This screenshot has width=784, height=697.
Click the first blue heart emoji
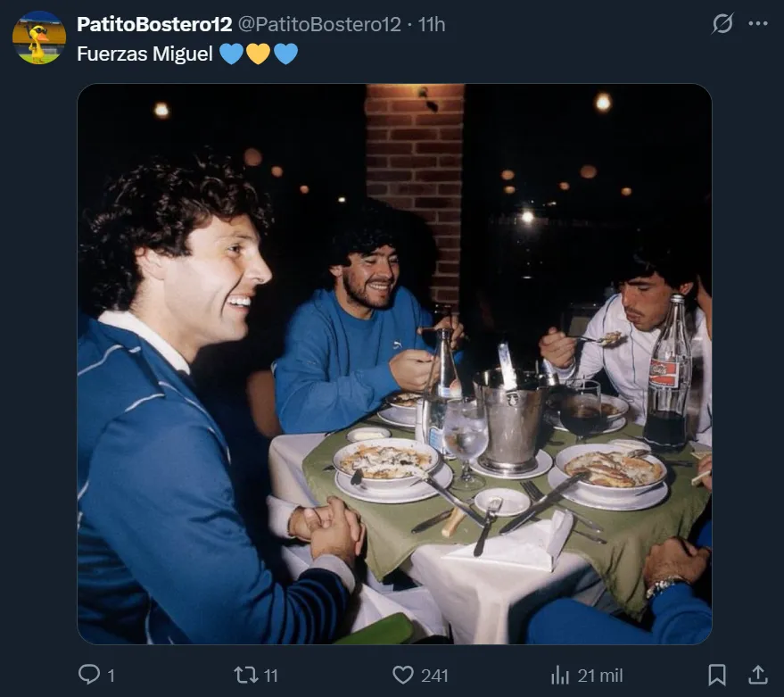click(x=231, y=54)
